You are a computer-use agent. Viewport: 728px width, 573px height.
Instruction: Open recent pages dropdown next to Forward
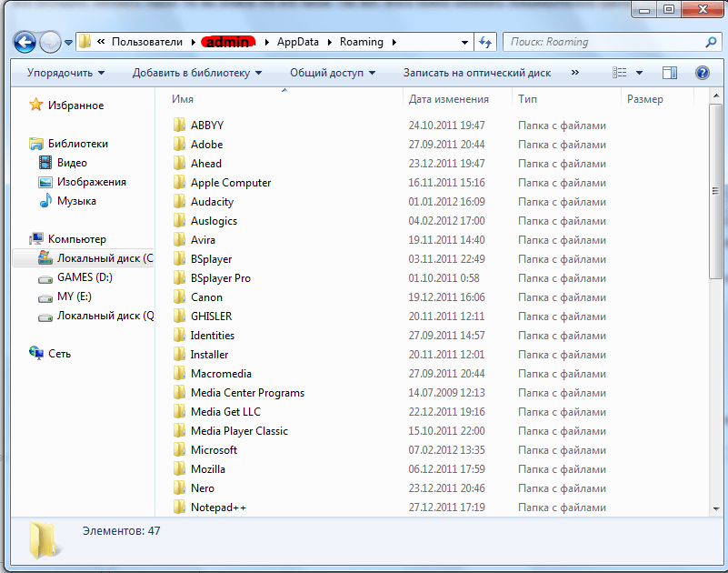[68, 43]
